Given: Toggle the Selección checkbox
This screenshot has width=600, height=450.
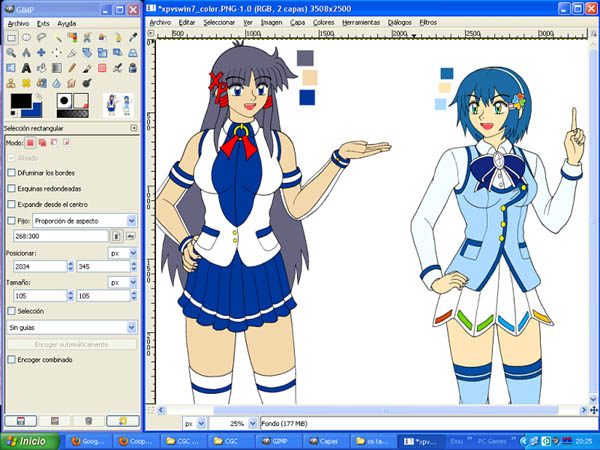Looking at the screenshot, I should pyautogui.click(x=12, y=311).
